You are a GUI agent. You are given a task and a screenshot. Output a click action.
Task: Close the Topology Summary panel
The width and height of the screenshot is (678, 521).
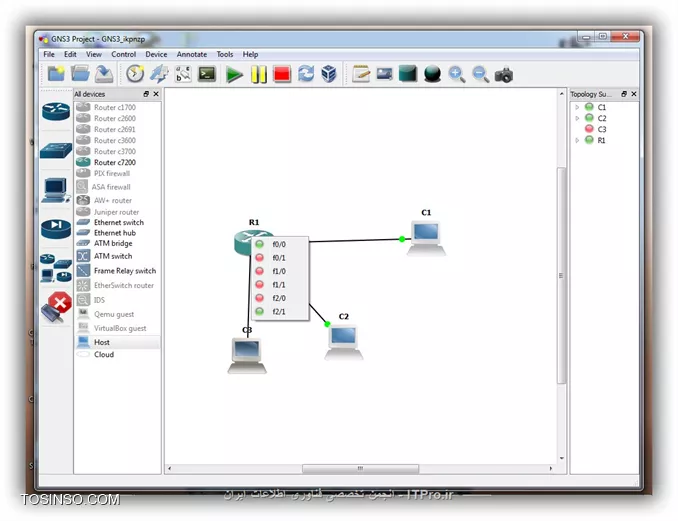point(634,94)
